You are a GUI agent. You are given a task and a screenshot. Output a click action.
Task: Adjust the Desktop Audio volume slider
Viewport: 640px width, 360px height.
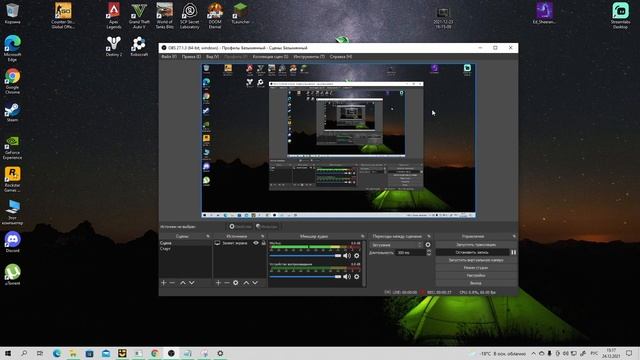click(305, 276)
